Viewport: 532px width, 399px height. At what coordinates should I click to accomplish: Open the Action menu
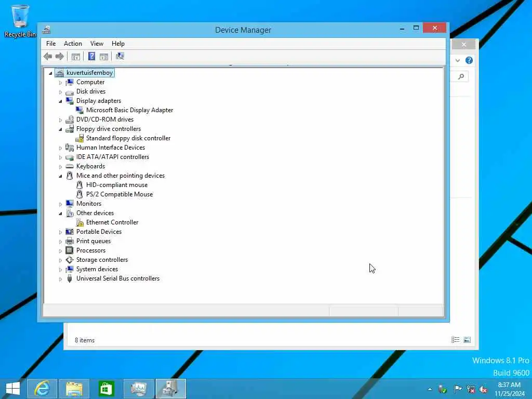coord(73,44)
